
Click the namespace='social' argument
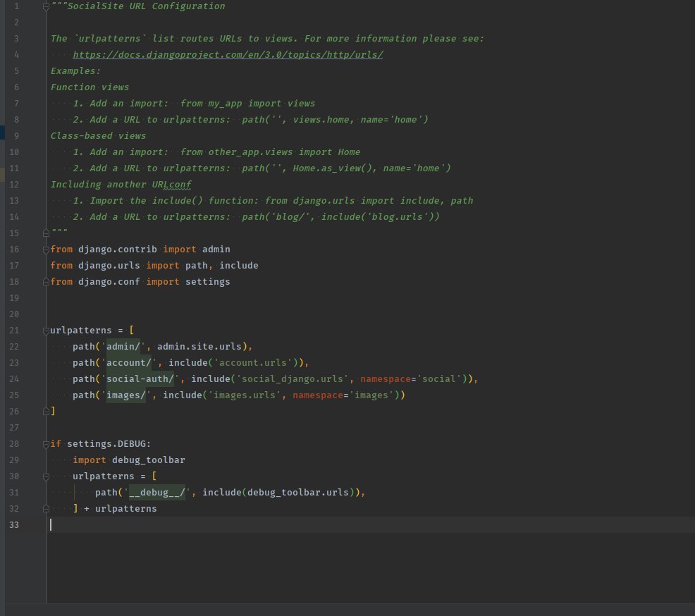[x=412, y=379]
